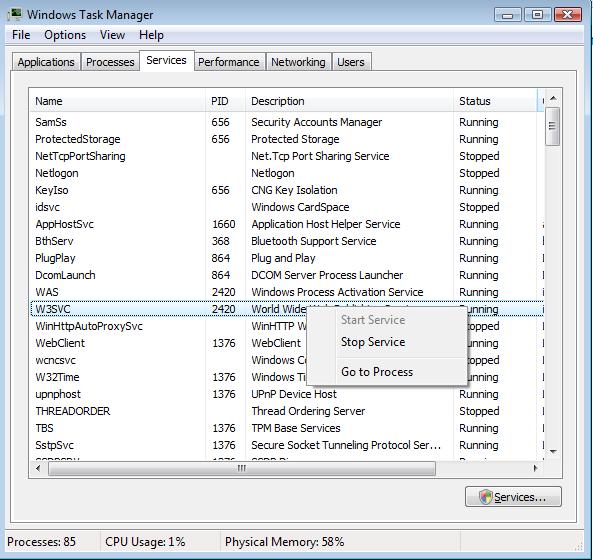593x560 pixels.
Task: Select the SamSs service row
Action: point(286,122)
